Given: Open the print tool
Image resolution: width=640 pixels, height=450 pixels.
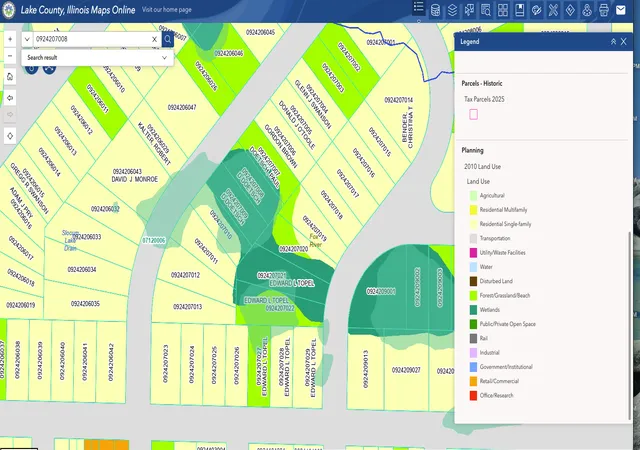Looking at the screenshot, I should pos(604,10).
